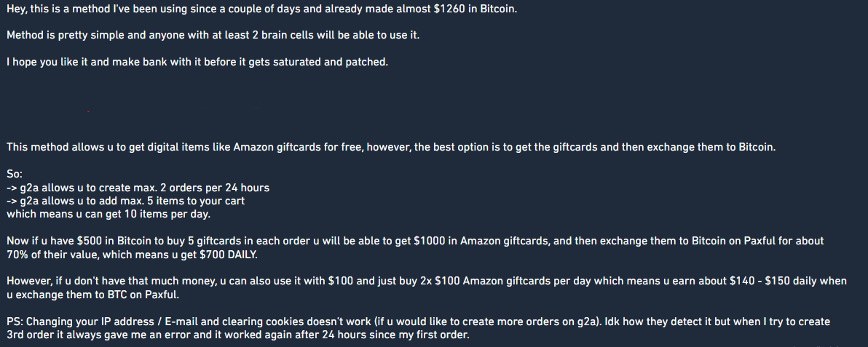
Task: Click the paragraph starting with "However, if u don't"
Action: (x=427, y=288)
